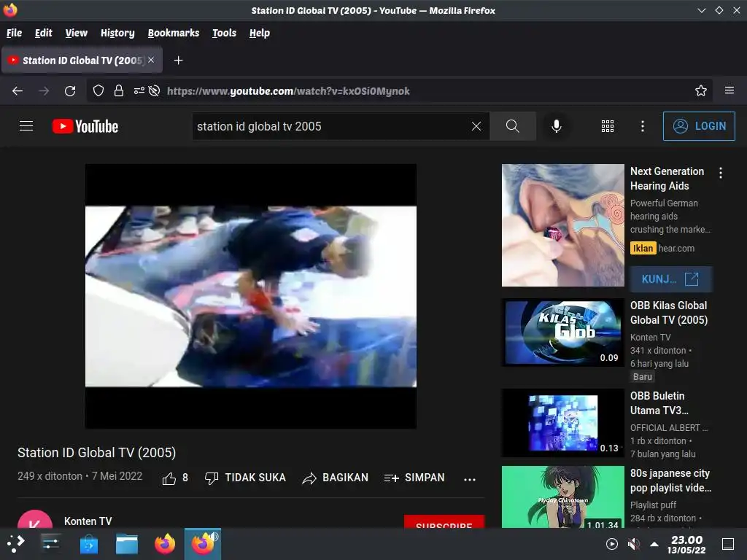Image resolution: width=747 pixels, height=560 pixels.
Task: Open the site permissions icon in address bar
Action: [x=139, y=91]
